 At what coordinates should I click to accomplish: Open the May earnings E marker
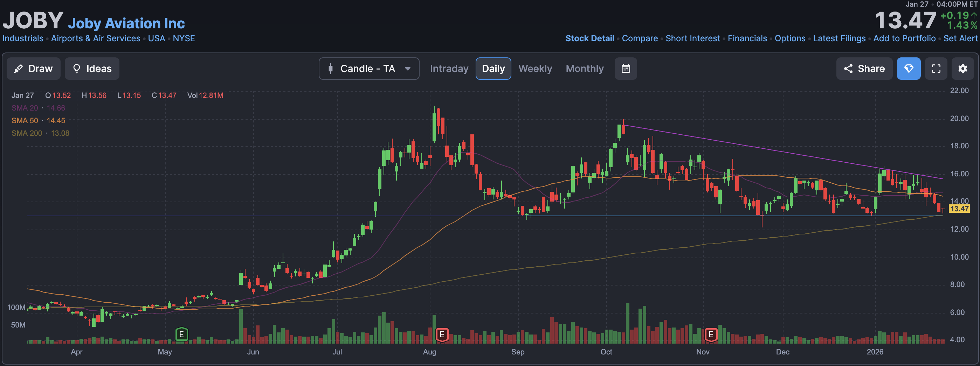click(x=181, y=335)
